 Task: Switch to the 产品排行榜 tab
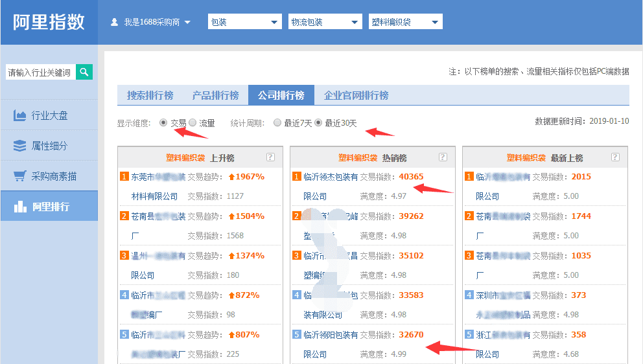pos(216,95)
